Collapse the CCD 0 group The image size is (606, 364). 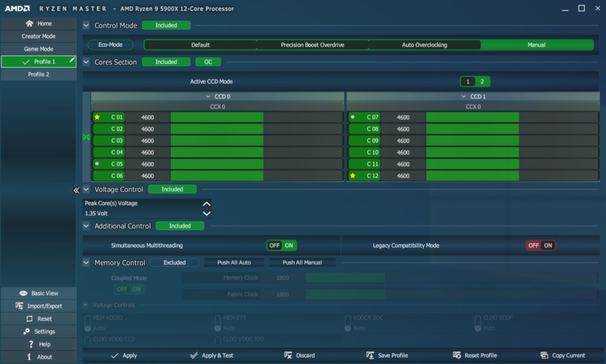[208, 97]
